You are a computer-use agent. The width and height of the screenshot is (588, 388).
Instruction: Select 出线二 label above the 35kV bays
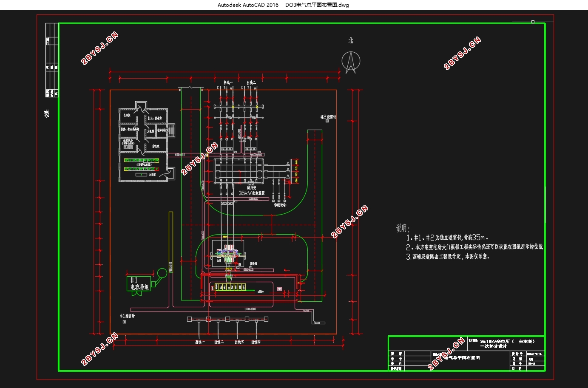pyautogui.click(x=251, y=82)
